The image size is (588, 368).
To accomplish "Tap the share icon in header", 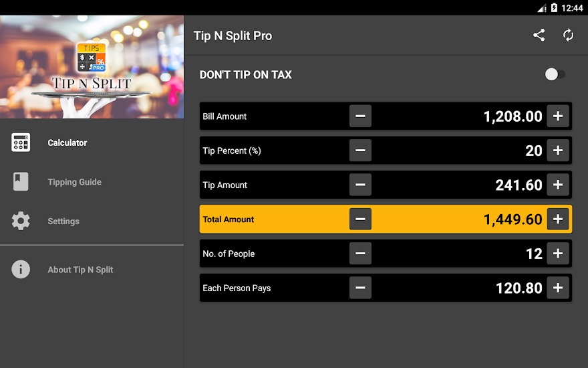I will pos(539,35).
